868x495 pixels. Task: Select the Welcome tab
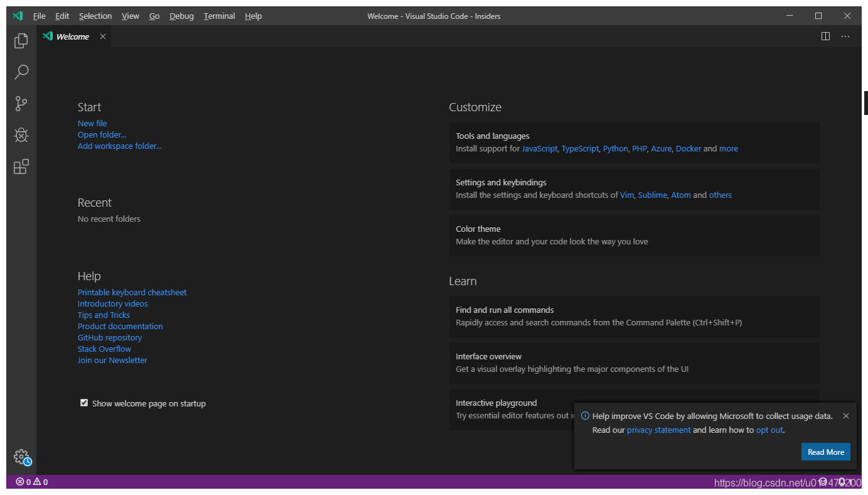[x=74, y=36]
